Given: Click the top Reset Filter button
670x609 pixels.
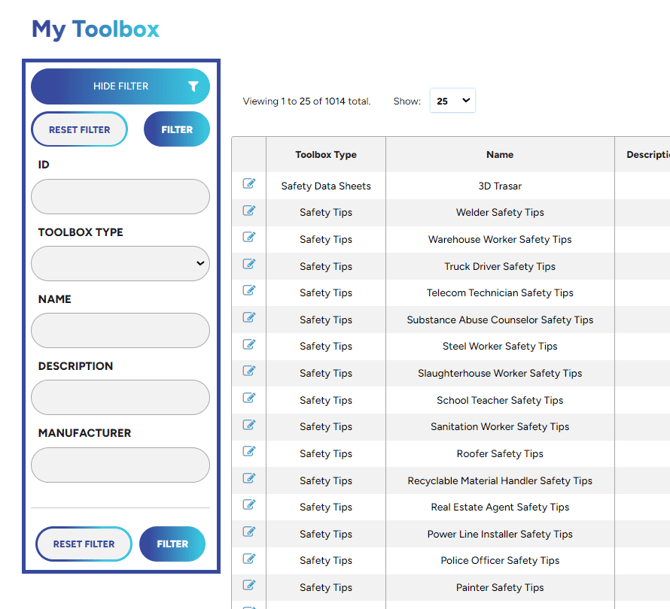Looking at the screenshot, I should (80, 130).
